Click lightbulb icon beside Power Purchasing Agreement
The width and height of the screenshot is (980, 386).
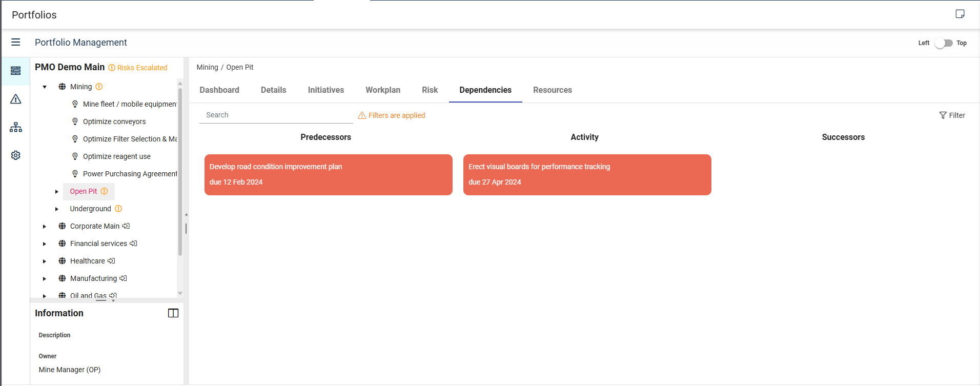pos(75,174)
